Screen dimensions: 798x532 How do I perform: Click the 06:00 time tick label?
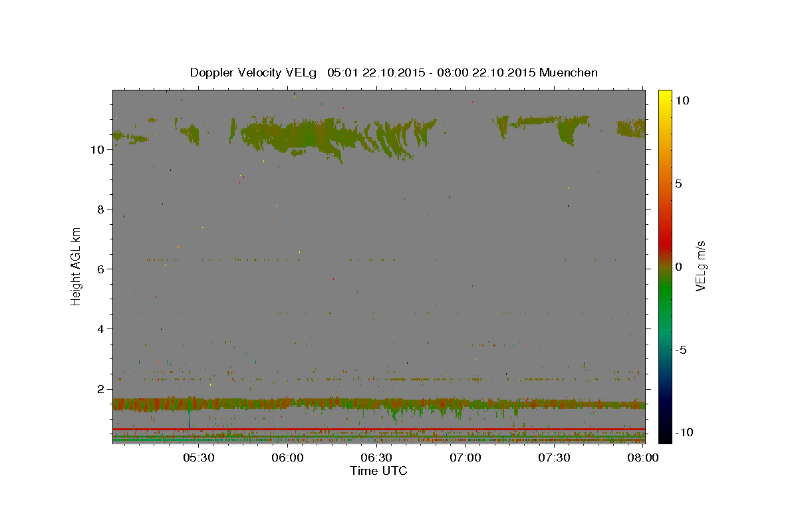288,458
